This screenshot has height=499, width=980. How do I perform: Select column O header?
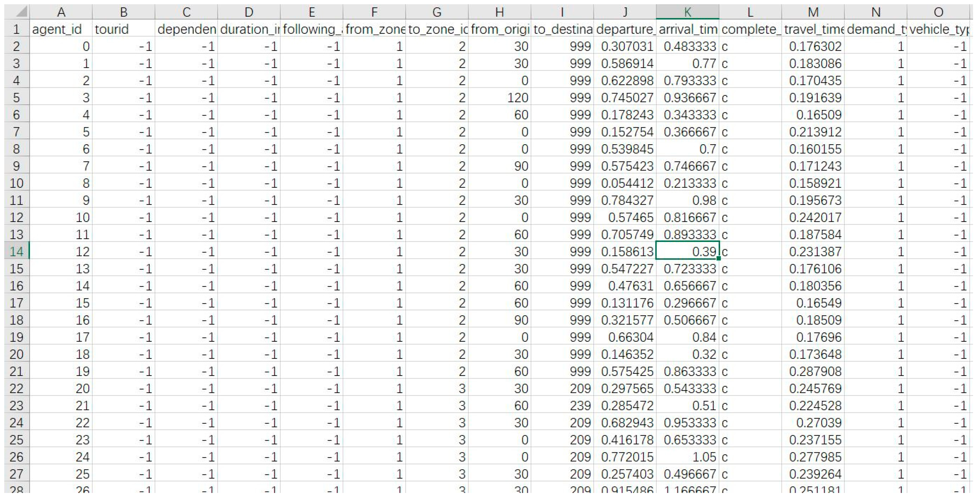[x=938, y=12]
